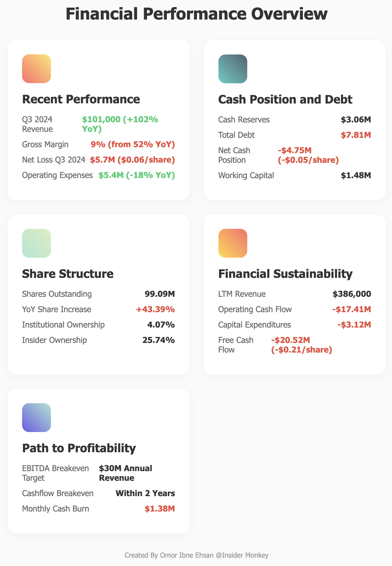
Task: Click the Cash Position and Debt teal icon
Action: [233, 69]
